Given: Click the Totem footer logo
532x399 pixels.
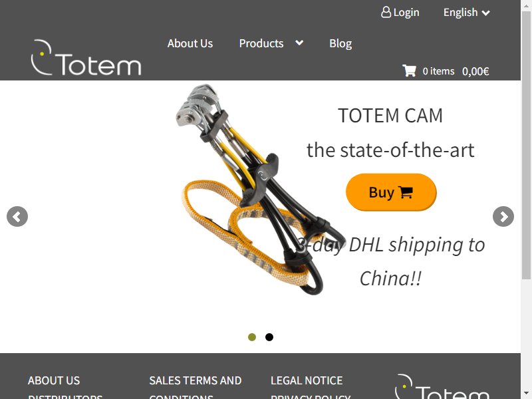Looking at the screenshot, I should (x=442, y=387).
